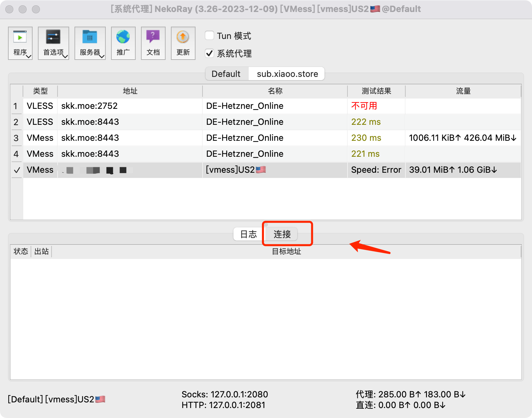Click the 代理 traffic status text

point(411,394)
